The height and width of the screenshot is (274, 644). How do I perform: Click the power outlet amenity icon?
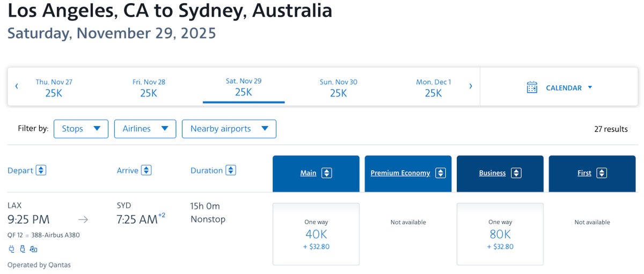click(x=11, y=249)
